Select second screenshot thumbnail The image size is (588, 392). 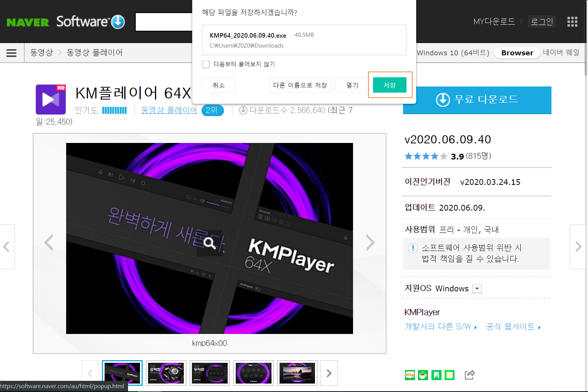[166, 373]
